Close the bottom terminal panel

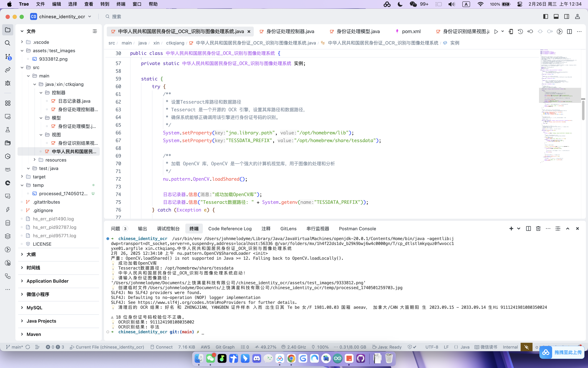tap(577, 228)
